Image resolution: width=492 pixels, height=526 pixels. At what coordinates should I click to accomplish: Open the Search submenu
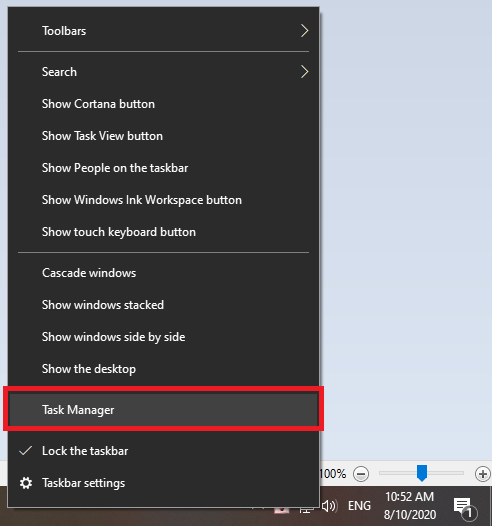(163, 72)
